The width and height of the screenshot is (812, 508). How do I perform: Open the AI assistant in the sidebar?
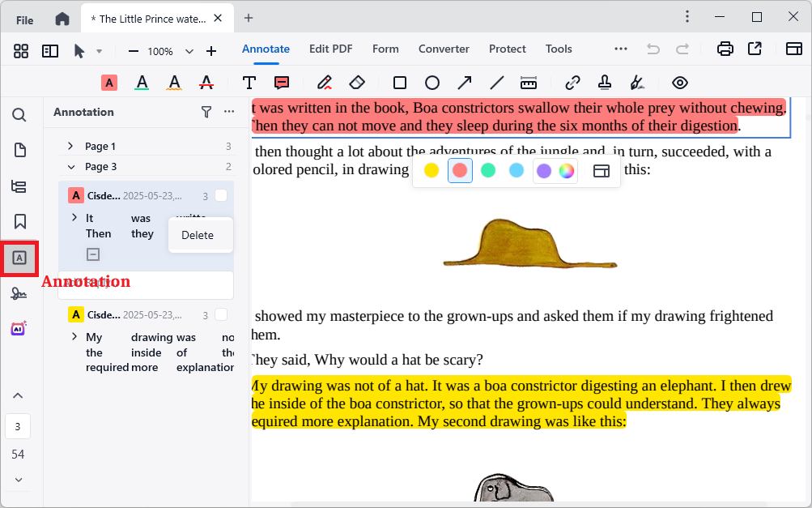coord(19,327)
